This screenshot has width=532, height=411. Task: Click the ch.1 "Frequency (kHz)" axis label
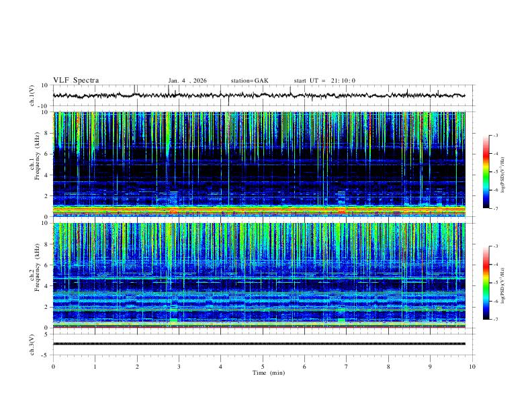pos(37,156)
